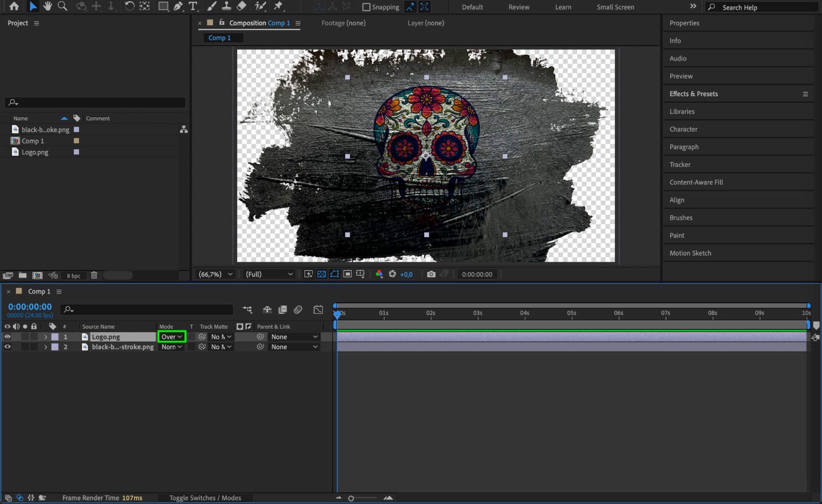Select the Pen tool
The height and width of the screenshot is (504, 822).
(x=178, y=6)
